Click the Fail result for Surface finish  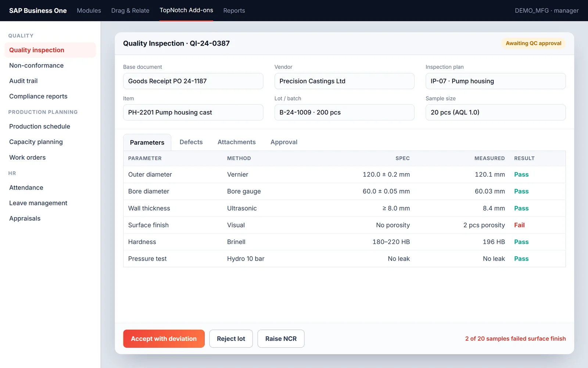point(519,225)
